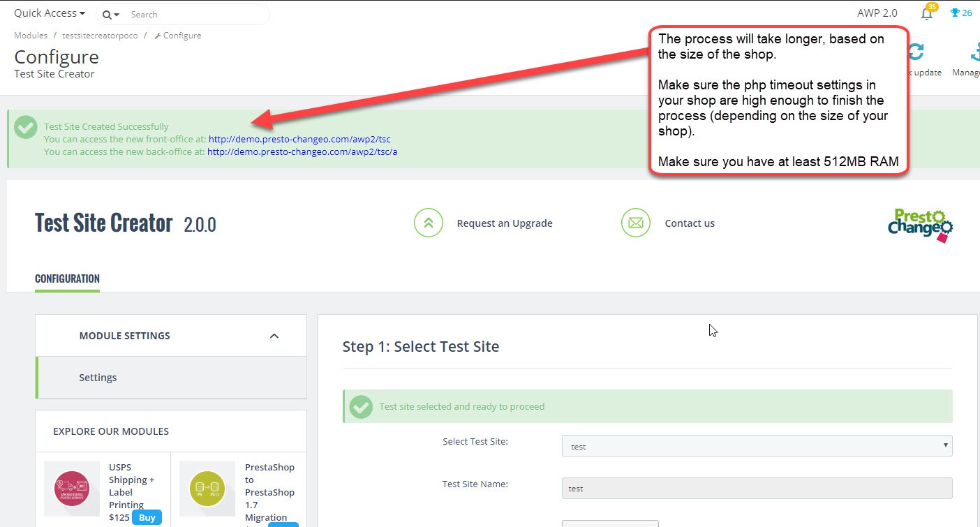Open notifications bell icon
Viewport: 980px width, 527px height.
tap(926, 13)
